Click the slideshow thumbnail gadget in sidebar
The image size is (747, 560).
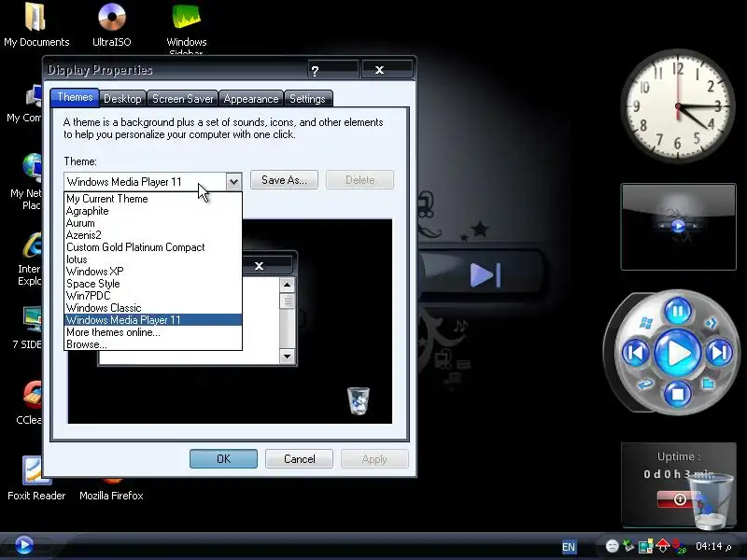pyautogui.click(x=679, y=227)
